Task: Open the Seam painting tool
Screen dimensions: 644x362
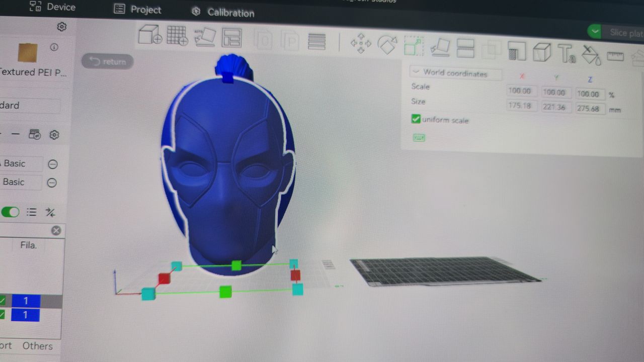Action: [x=541, y=52]
